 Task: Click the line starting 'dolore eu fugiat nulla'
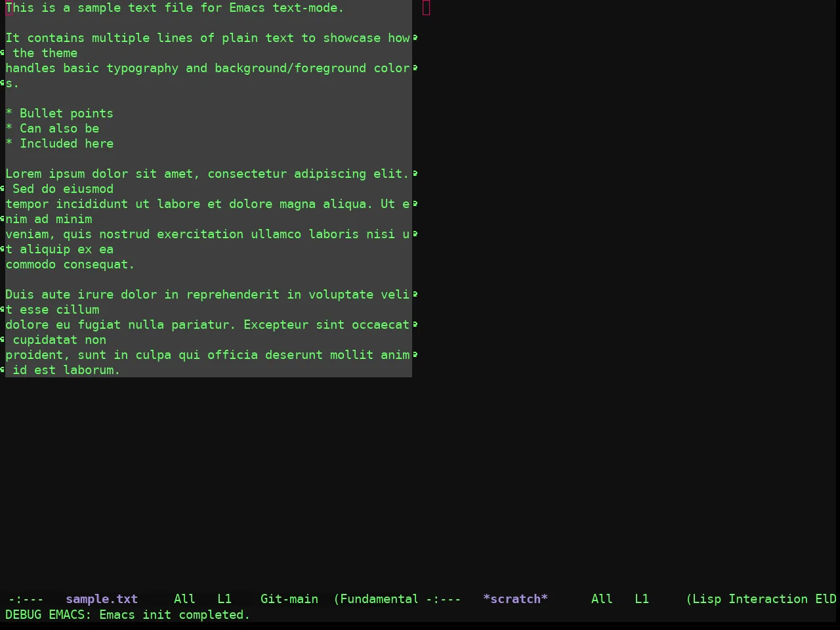(x=207, y=325)
